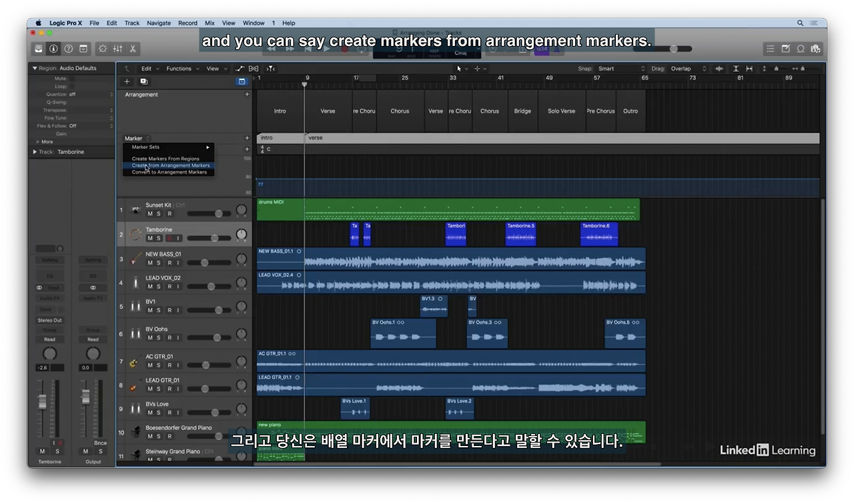Image resolution: width=854 pixels, height=504 pixels.
Task: Open the Loop Browser icon
Action: coord(801,49)
